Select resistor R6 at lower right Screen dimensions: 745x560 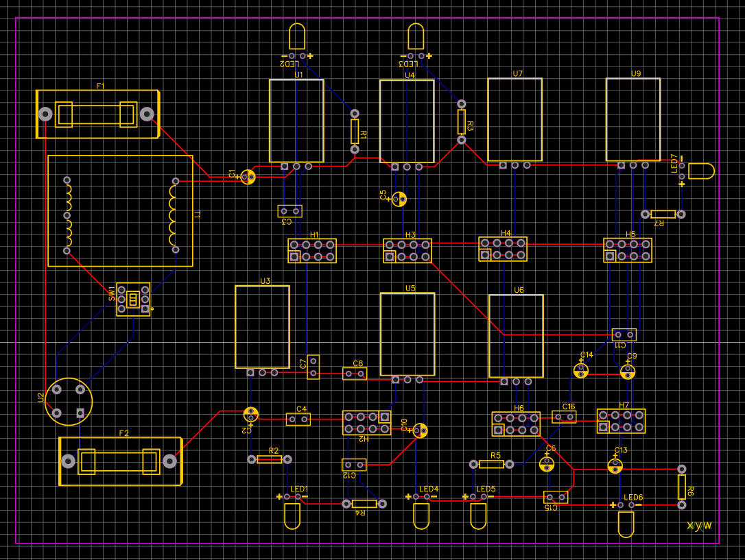(x=681, y=487)
